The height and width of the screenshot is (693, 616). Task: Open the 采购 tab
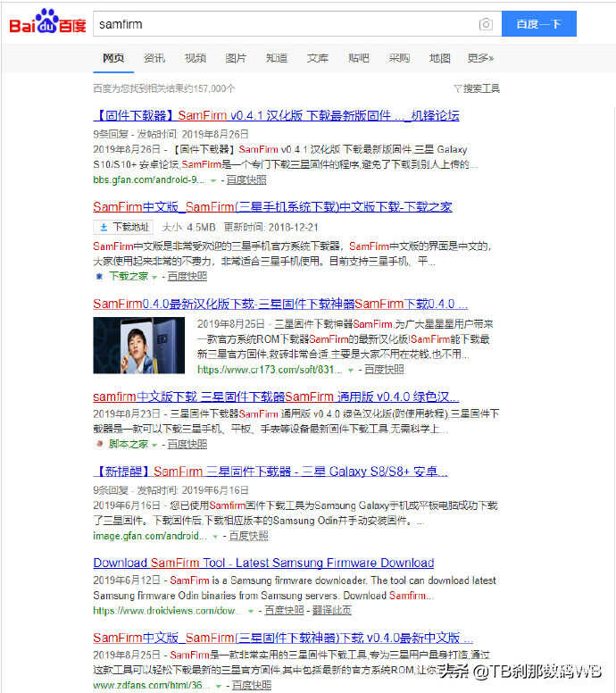point(399,58)
